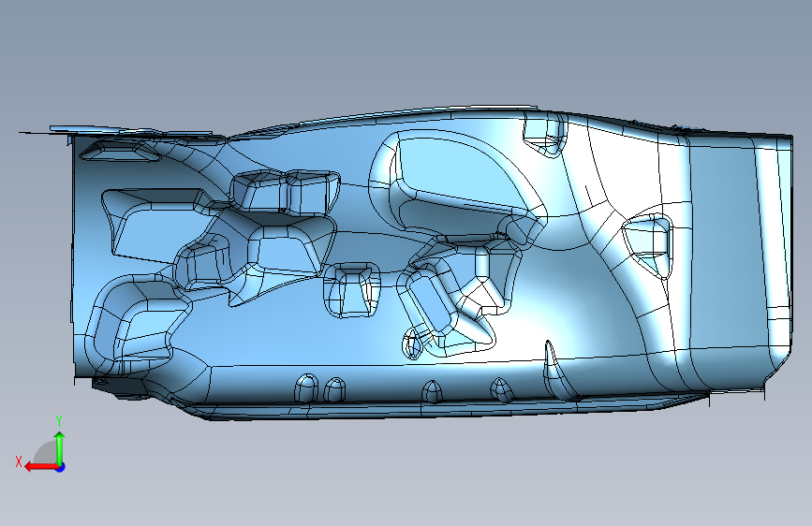Click the green Y axis arrow of the triad
Screen dimensions: 812x526
60,447
